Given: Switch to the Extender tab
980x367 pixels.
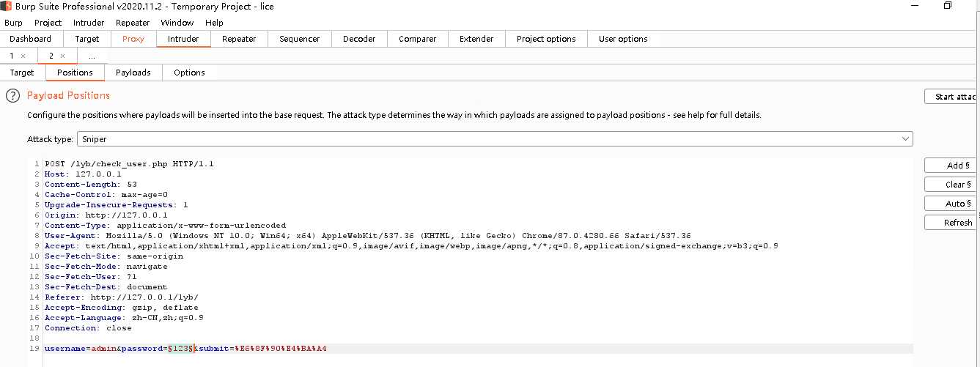Looking at the screenshot, I should pos(476,39).
